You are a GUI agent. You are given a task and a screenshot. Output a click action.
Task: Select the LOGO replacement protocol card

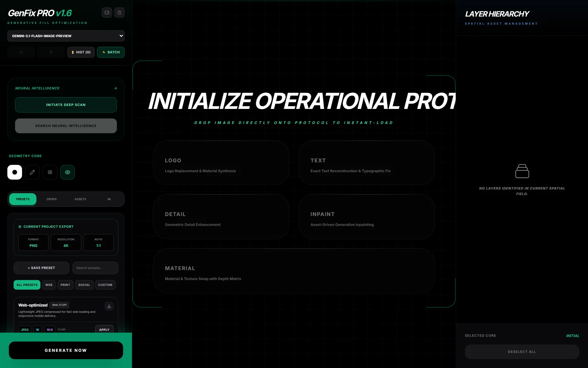click(221, 163)
